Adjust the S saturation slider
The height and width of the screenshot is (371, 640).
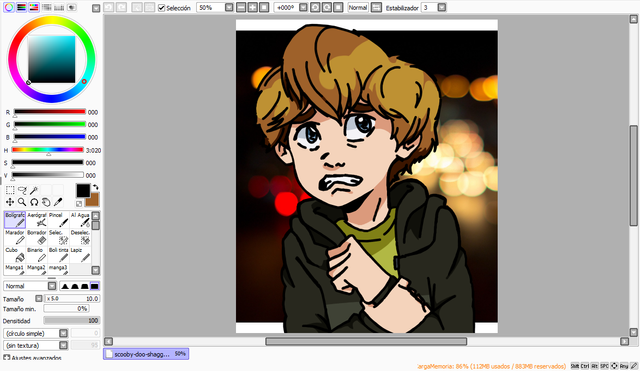(48, 163)
